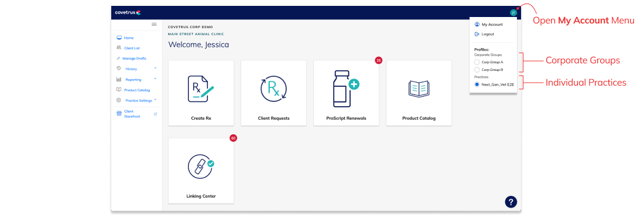Click 'COVETRUS CORP DEMO' text
This screenshot has height=224, width=644.
click(x=191, y=26)
